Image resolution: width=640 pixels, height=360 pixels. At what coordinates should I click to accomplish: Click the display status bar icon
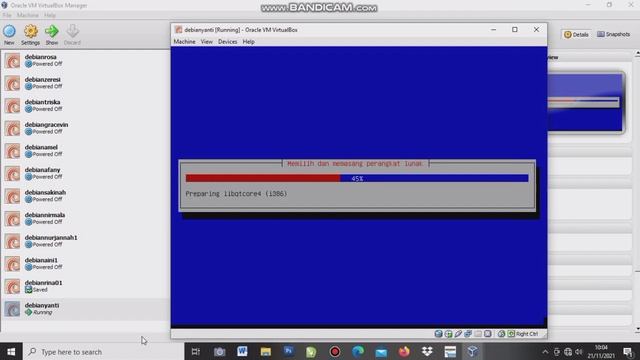pos(487,334)
